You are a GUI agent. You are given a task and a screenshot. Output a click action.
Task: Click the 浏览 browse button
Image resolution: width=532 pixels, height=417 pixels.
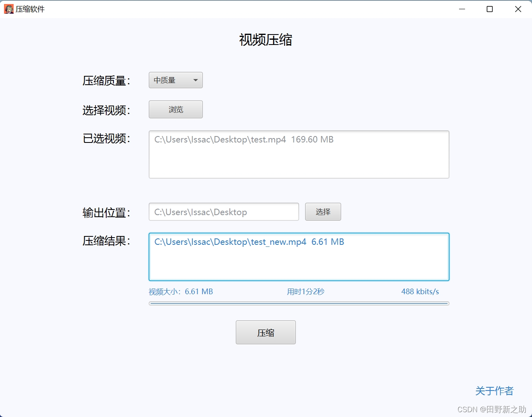[x=176, y=110]
